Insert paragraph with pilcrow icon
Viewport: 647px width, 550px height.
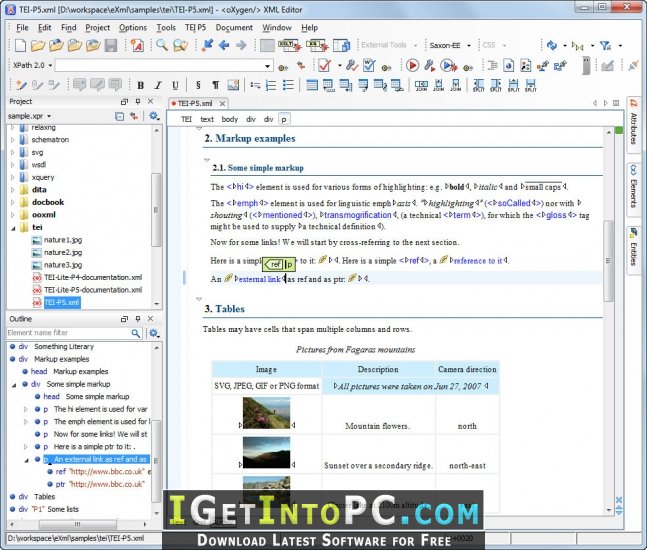tap(215, 85)
